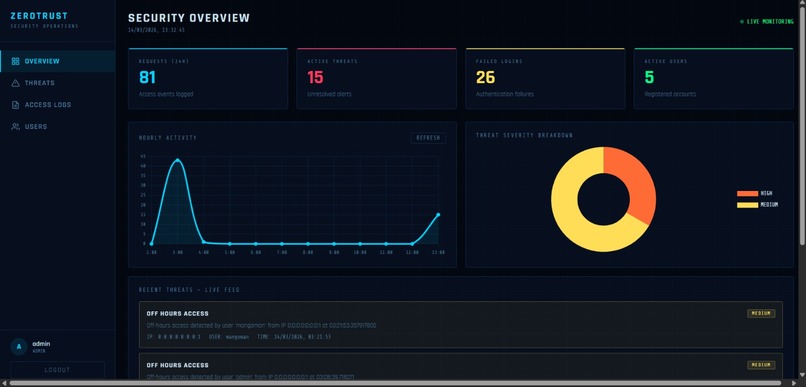Click the horizontal scrollbar at bottom
The width and height of the screenshot is (806, 387).
pyautogui.click(x=396, y=383)
